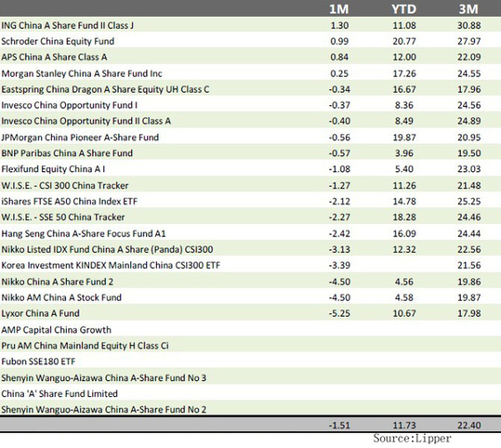The width and height of the screenshot is (501, 448).
Task: Click Morgan Stanley China A Share Fund Inc
Action: pyautogui.click(x=82, y=73)
